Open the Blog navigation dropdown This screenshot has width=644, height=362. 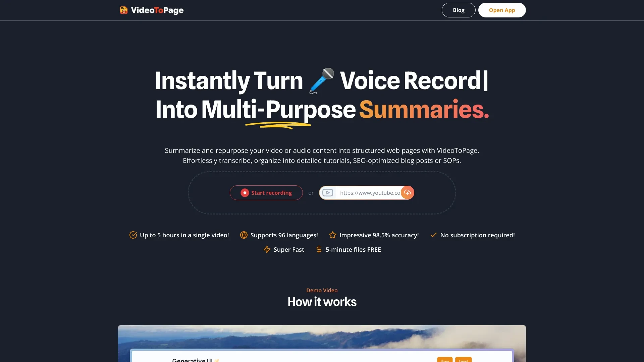click(x=458, y=10)
